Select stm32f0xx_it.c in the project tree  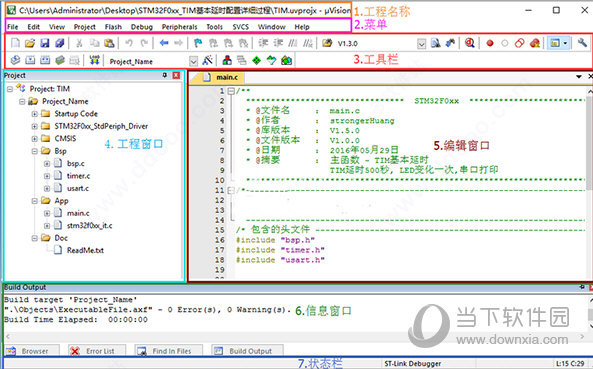(x=89, y=226)
